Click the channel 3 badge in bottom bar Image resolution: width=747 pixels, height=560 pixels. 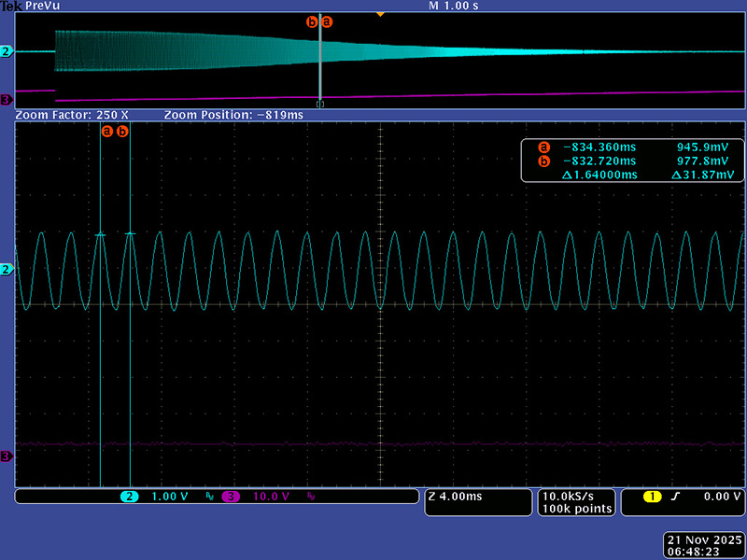click(x=230, y=497)
